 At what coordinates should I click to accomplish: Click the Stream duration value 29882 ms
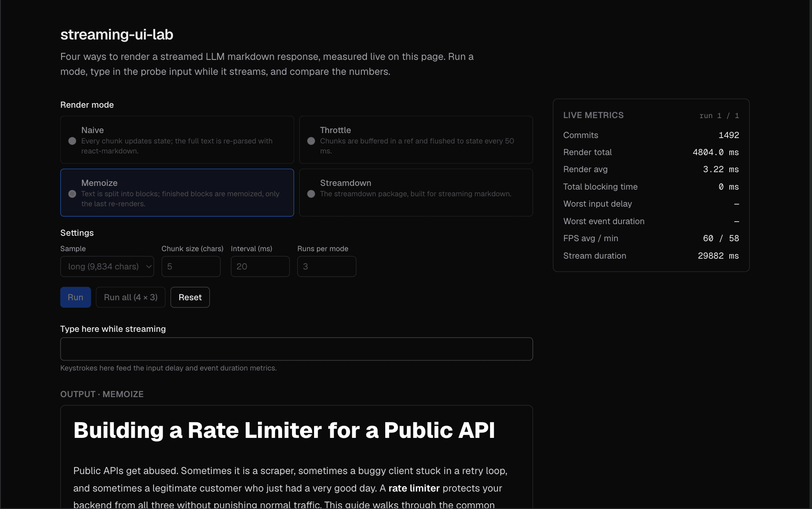coord(718,256)
